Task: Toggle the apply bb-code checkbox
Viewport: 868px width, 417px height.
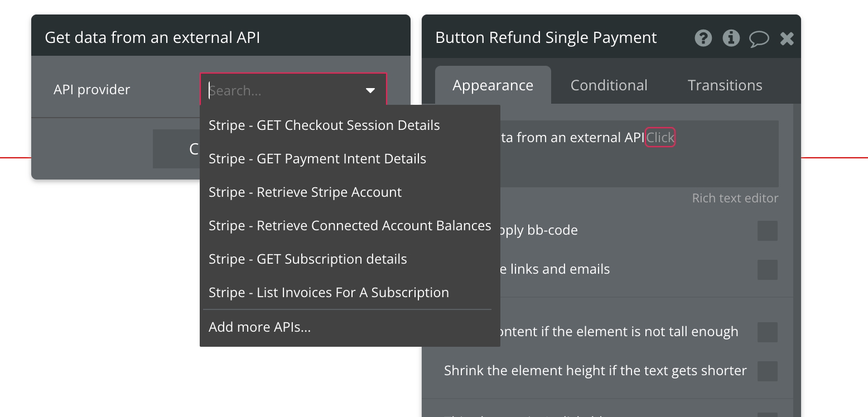Action: click(767, 231)
